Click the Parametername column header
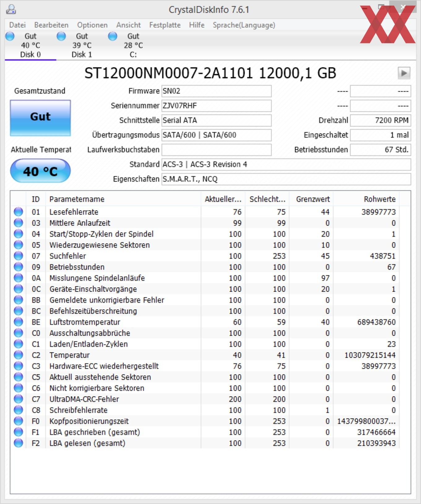This screenshot has width=421, height=504. (x=123, y=199)
